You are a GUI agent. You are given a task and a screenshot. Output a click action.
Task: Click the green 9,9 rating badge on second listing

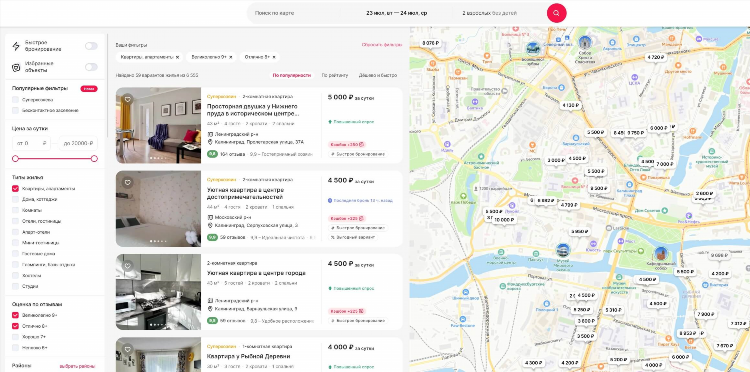click(x=212, y=237)
